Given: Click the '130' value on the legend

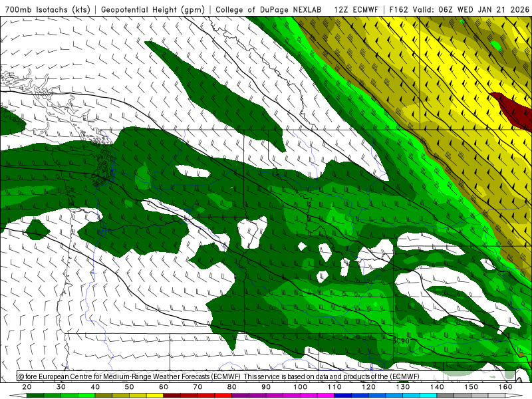Looking at the screenshot, I should point(403,387).
